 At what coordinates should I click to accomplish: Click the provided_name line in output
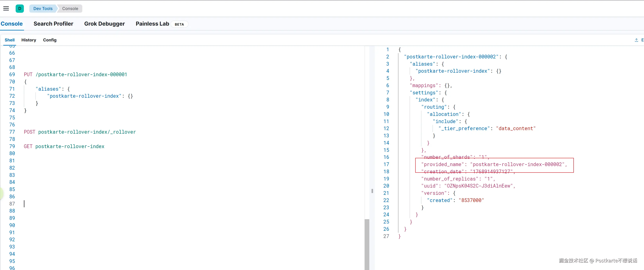[x=494, y=164]
